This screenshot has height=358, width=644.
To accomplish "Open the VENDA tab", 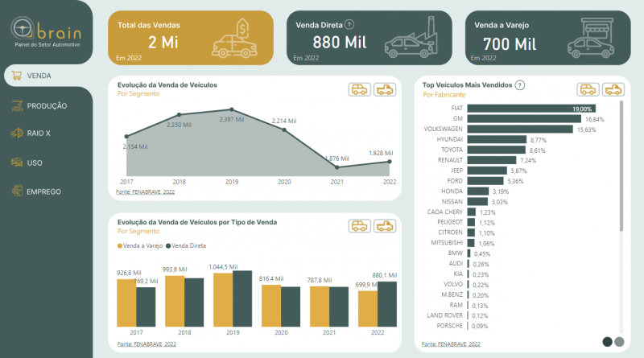I will click(x=48, y=76).
